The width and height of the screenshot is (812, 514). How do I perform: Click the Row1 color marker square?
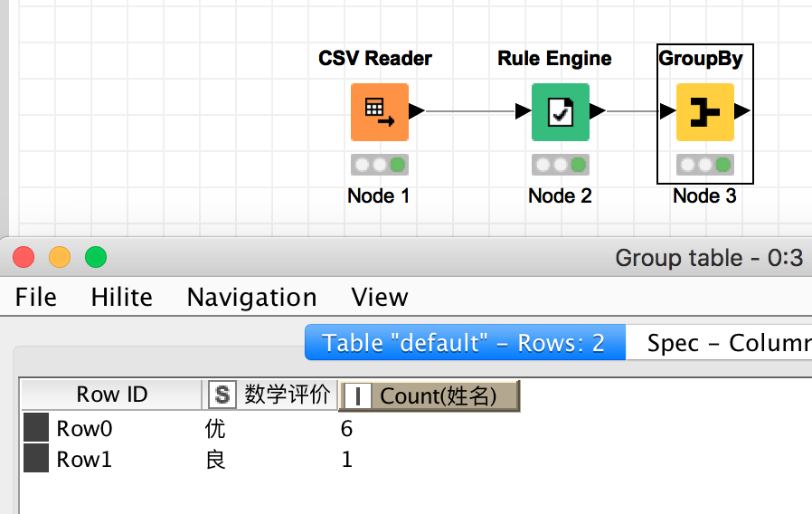click(x=36, y=458)
